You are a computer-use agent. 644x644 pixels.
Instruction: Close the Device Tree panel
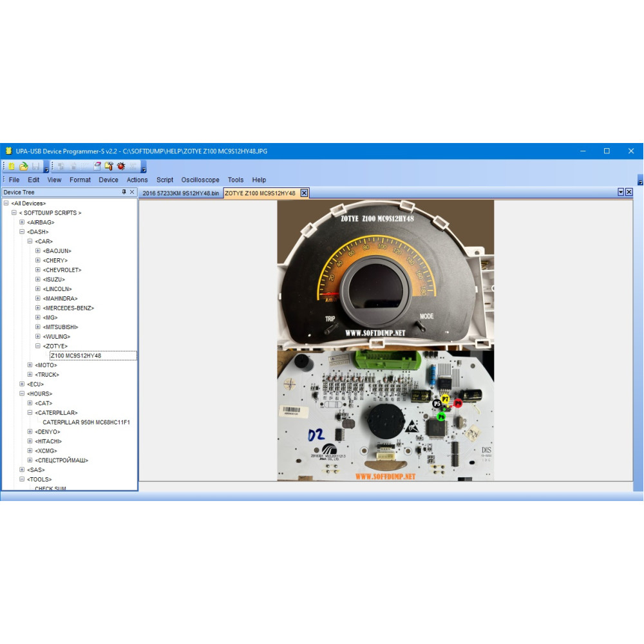tap(132, 192)
